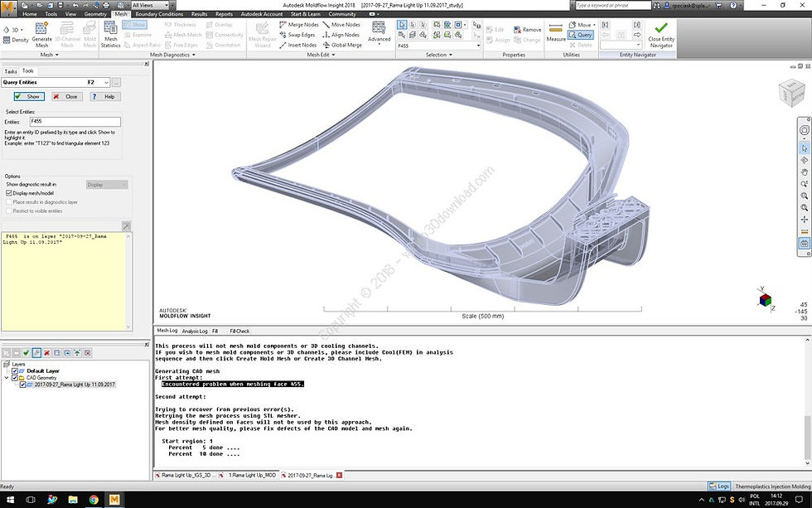Open the Results ribbon tab
The width and height of the screenshot is (812, 508).
click(x=199, y=14)
